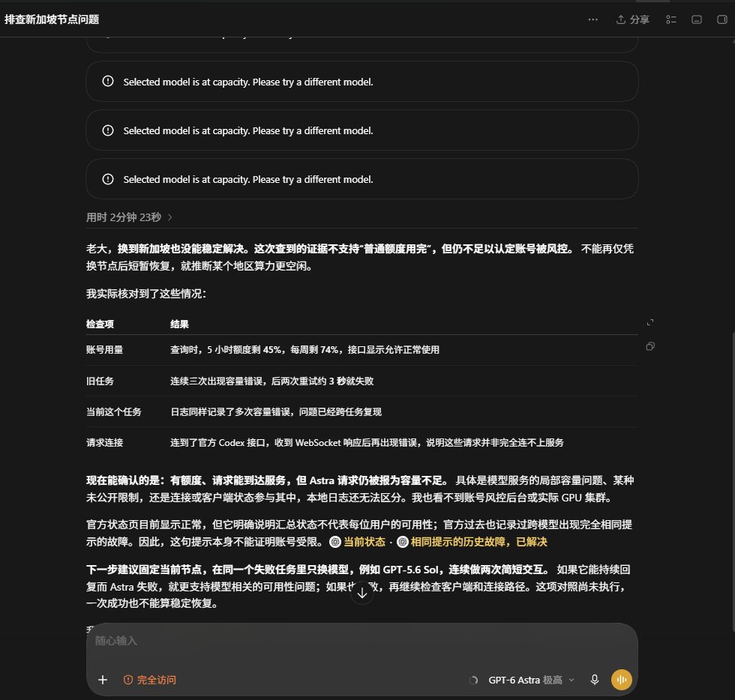The width and height of the screenshot is (735, 700).
Task: Focus the 随心输入 message input field
Action: click(361, 641)
